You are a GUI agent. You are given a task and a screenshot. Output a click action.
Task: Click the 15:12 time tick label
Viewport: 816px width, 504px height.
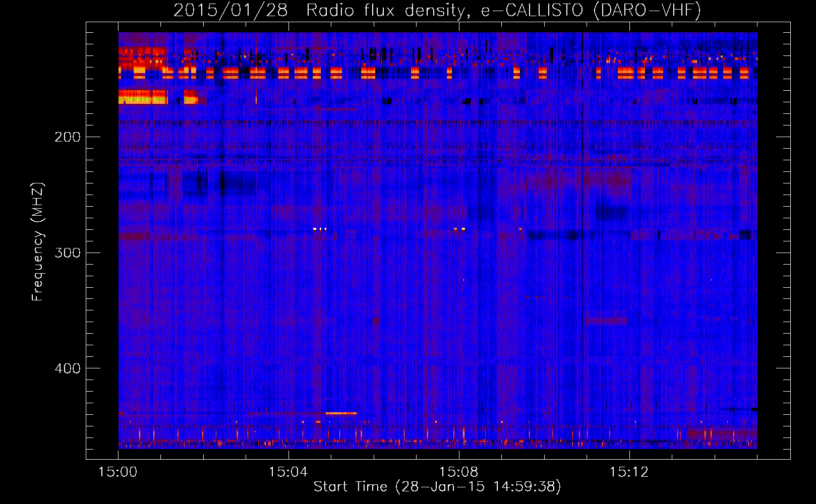click(629, 472)
